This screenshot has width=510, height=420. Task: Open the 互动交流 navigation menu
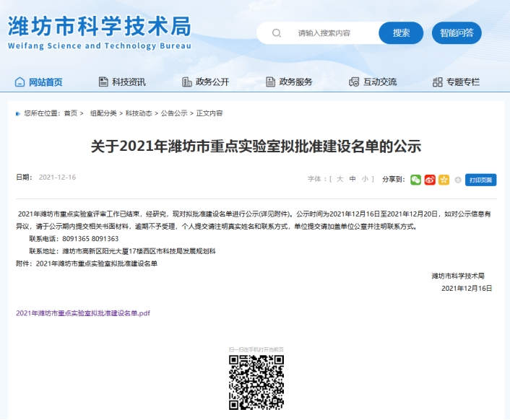[x=373, y=82]
